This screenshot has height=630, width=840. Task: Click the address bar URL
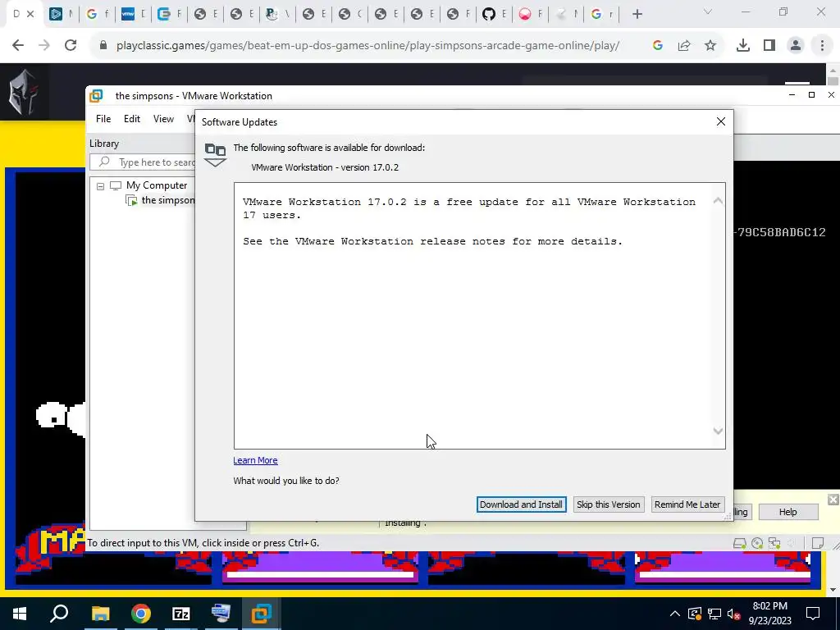[367, 46]
